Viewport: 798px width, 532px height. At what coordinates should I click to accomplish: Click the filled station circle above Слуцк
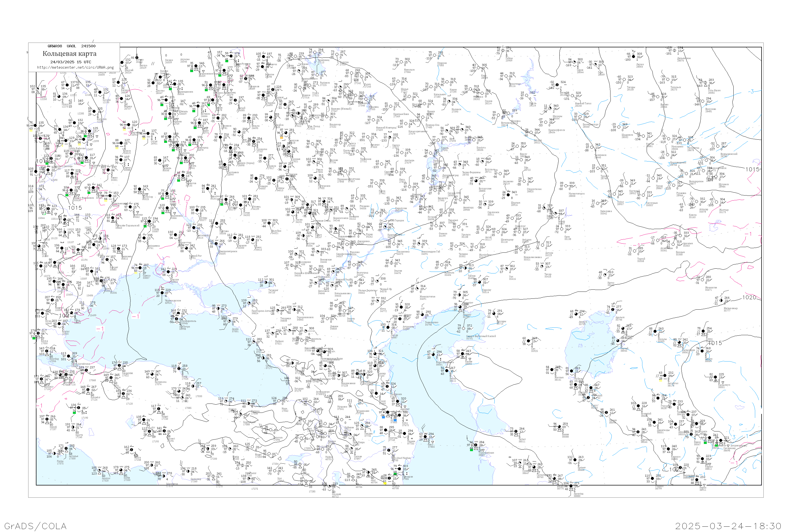[148, 134]
